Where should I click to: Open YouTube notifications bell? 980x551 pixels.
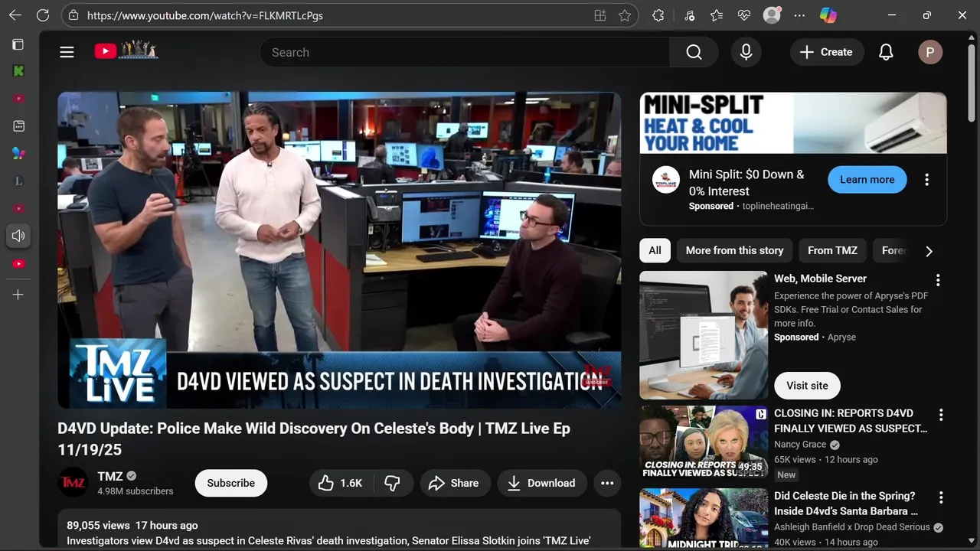[886, 52]
